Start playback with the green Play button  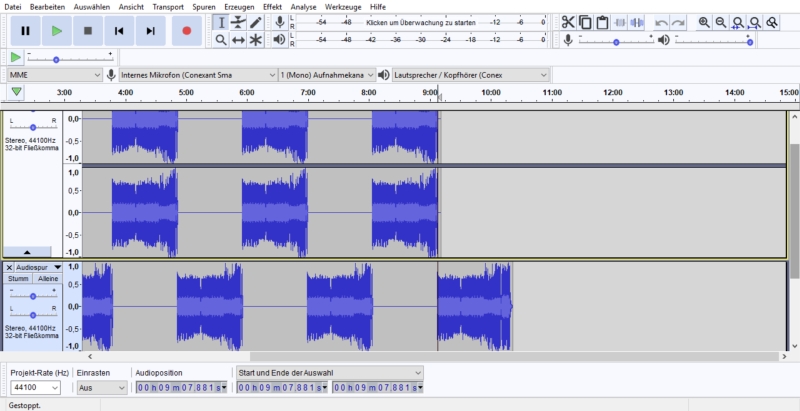coord(57,31)
